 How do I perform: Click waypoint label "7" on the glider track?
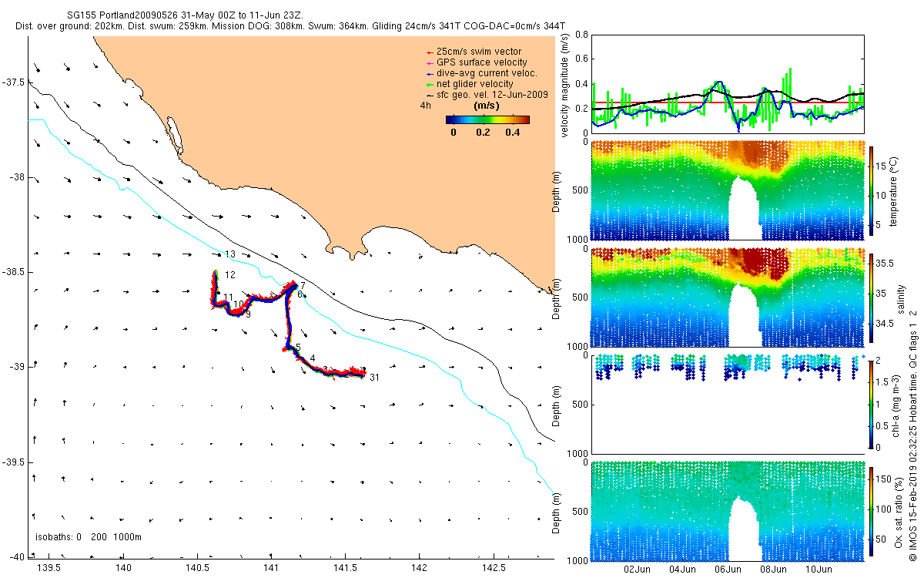pyautogui.click(x=303, y=286)
